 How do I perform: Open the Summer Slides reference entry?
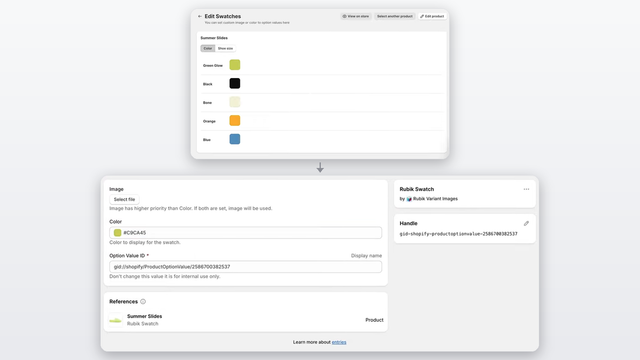coord(246,320)
